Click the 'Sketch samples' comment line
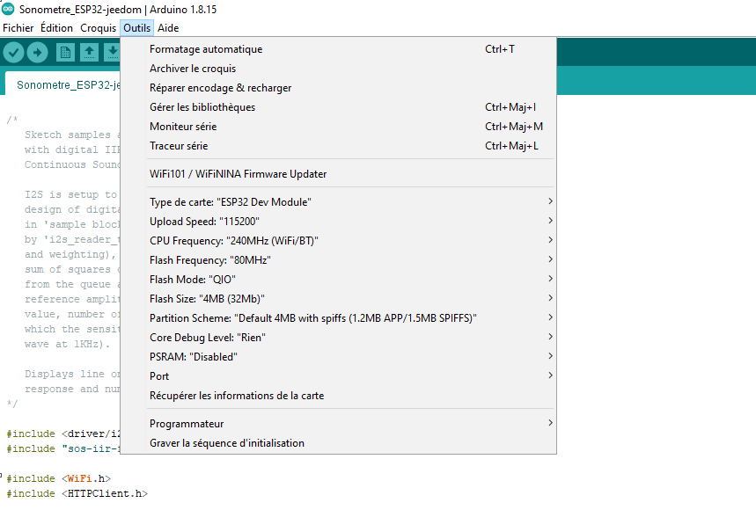The width and height of the screenshot is (756, 532). click(x=72, y=135)
